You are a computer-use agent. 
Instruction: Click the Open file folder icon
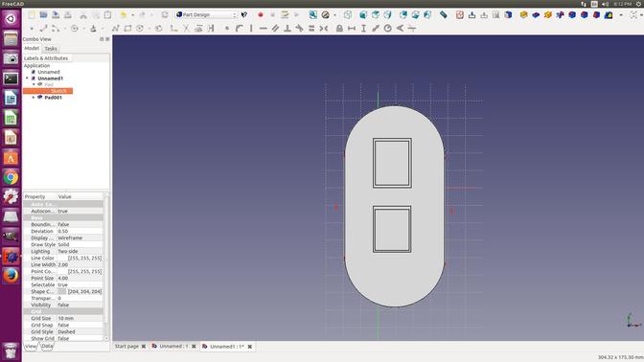43,14
